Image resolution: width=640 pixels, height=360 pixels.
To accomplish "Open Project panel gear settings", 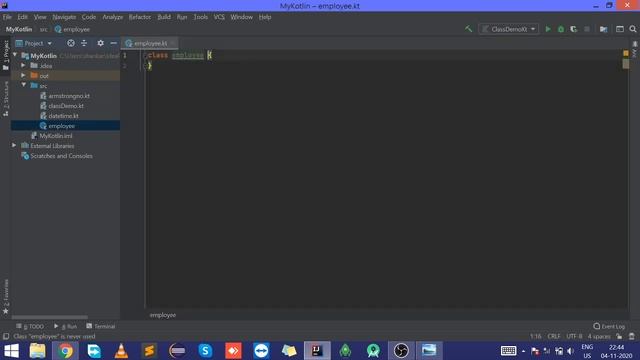I will click(x=100, y=43).
